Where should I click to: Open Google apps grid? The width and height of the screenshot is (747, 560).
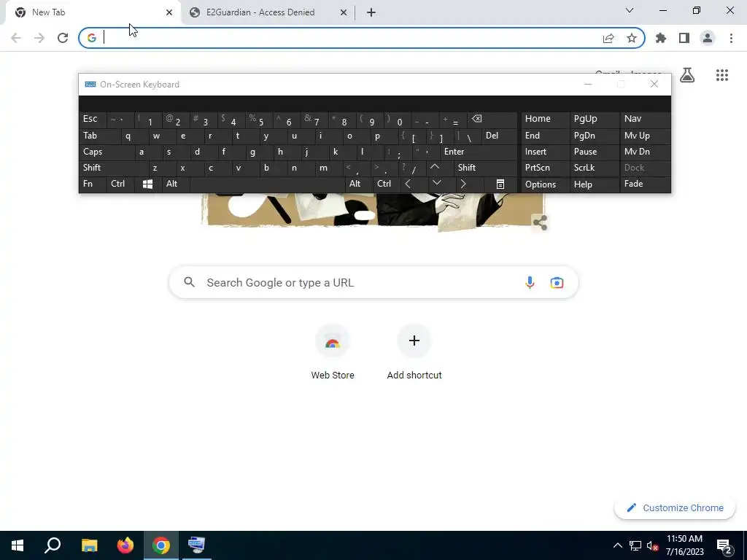point(722,75)
